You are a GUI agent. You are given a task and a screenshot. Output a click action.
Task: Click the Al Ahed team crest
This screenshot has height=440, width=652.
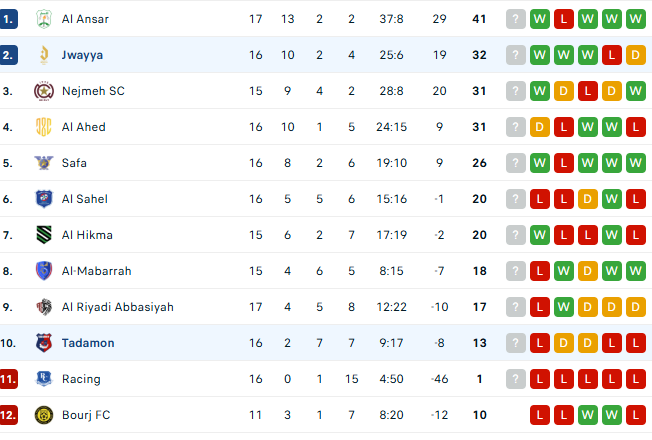[43, 127]
